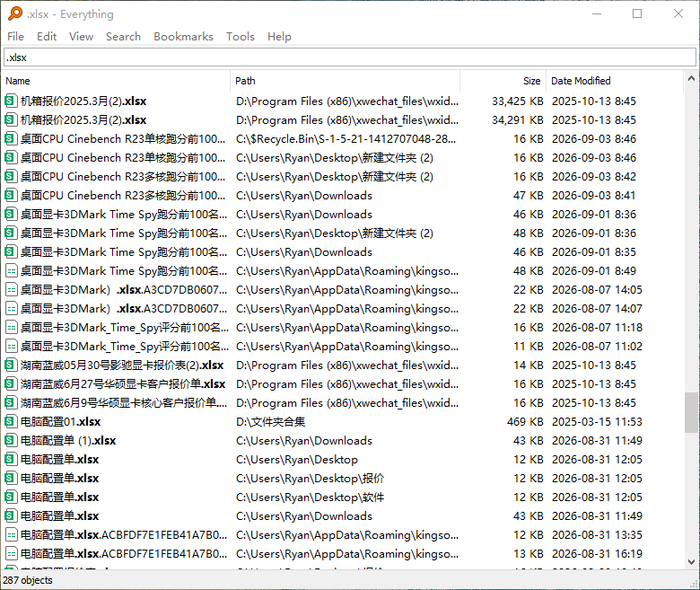Open the Bookmarks menu
Image resolution: width=700 pixels, height=590 pixels.
(183, 36)
